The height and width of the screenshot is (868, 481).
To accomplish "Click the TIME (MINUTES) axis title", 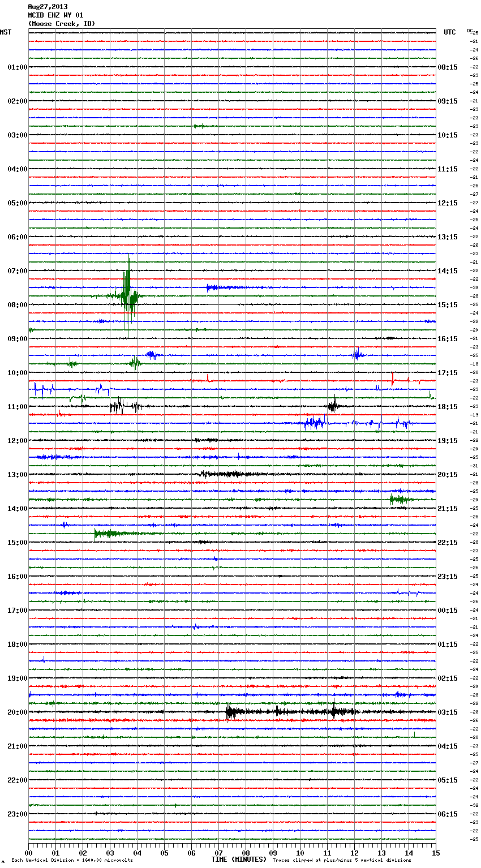I will click(x=239, y=860).
